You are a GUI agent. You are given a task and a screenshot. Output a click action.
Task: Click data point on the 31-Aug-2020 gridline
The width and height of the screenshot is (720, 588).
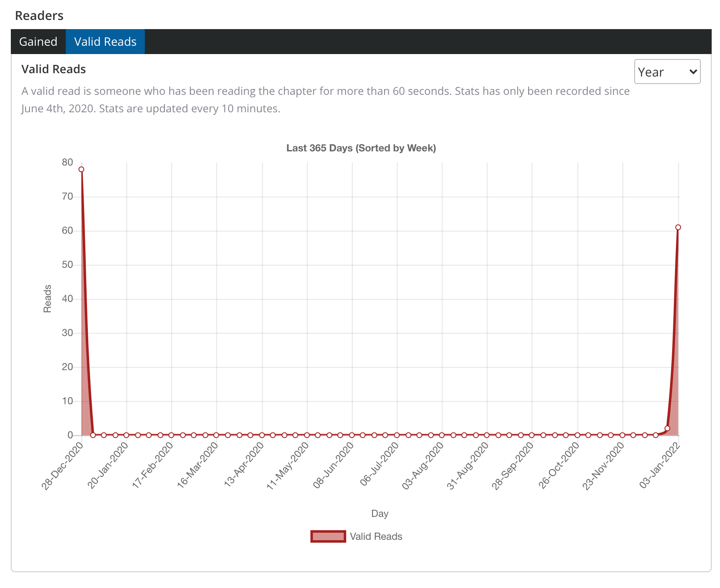(x=487, y=435)
